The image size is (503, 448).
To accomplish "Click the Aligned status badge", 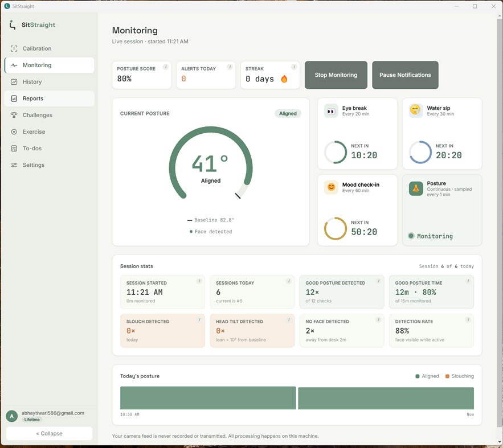I will 288,113.
